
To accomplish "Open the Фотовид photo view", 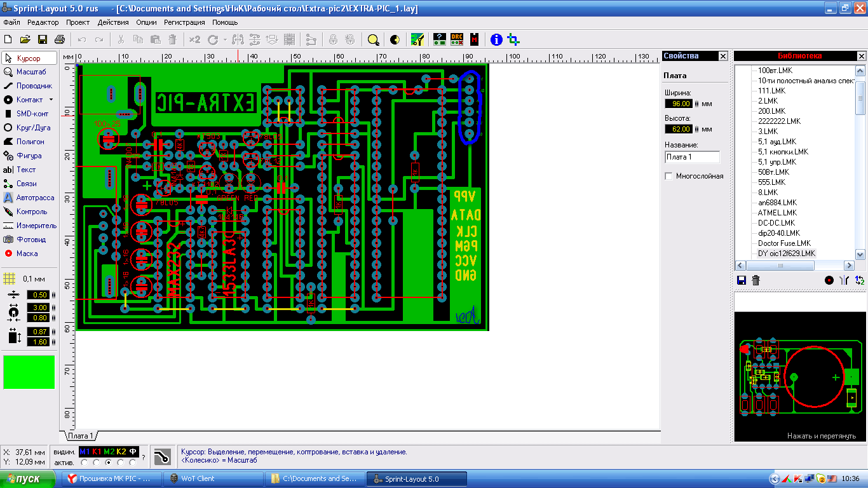I will click(29, 240).
